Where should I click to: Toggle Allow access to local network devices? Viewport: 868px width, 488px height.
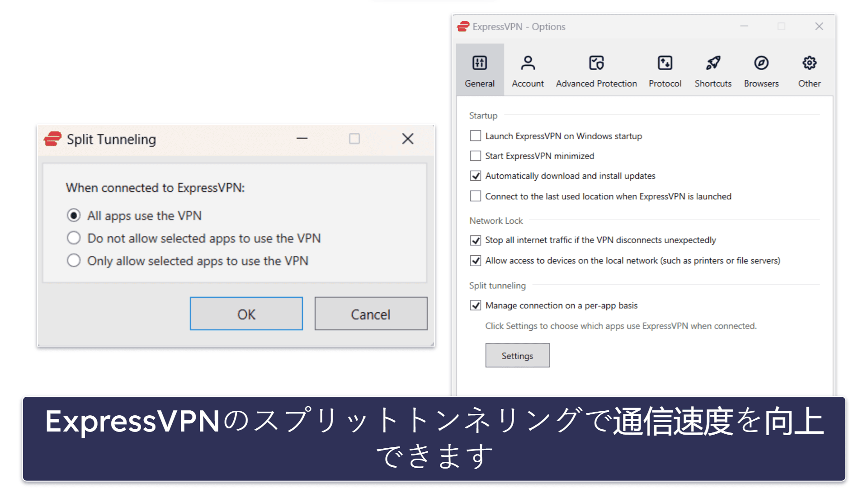coord(475,260)
